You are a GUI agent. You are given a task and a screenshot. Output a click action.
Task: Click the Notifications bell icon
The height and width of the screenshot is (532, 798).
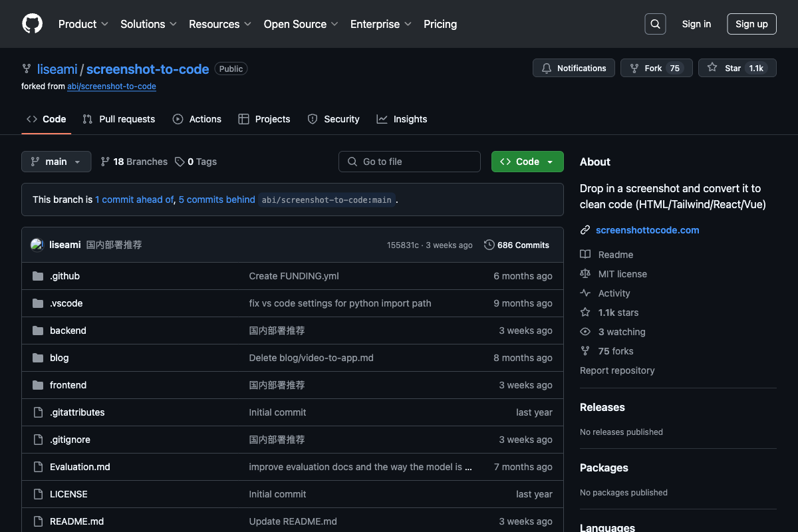[547, 68]
